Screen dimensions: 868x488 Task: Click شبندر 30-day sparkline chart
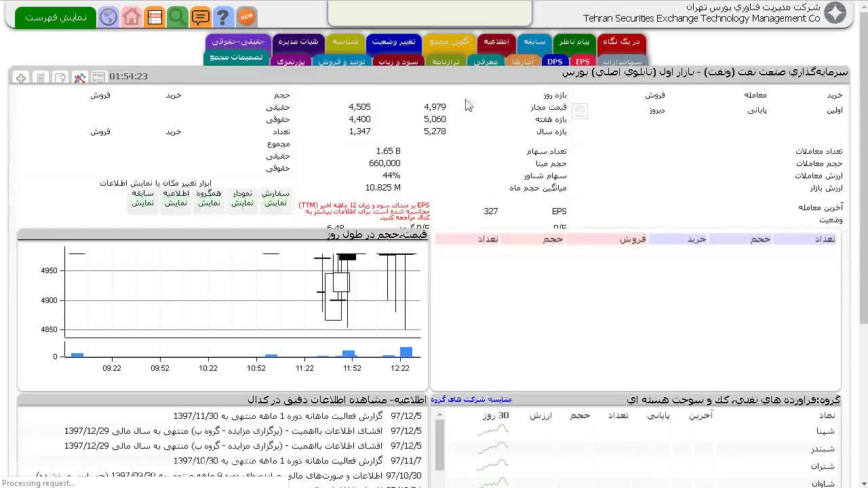(x=493, y=447)
